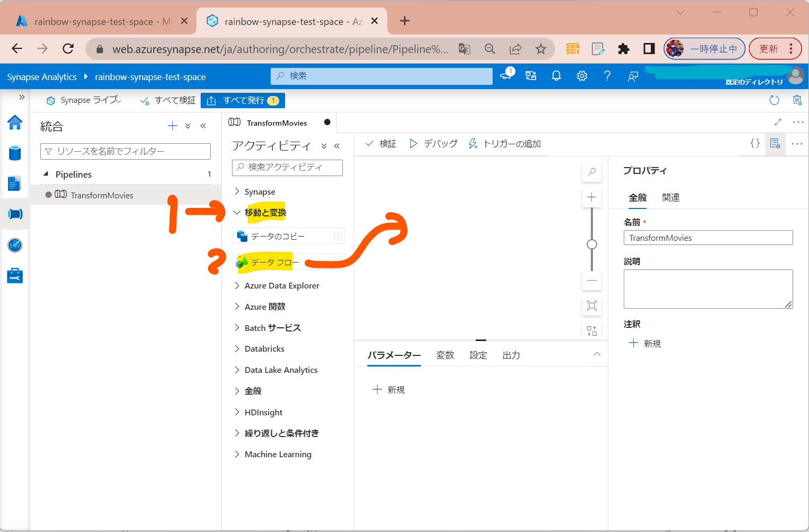Screen dimensions: 809x532
Task: Click the discard all trash icon
Action: pos(797,100)
